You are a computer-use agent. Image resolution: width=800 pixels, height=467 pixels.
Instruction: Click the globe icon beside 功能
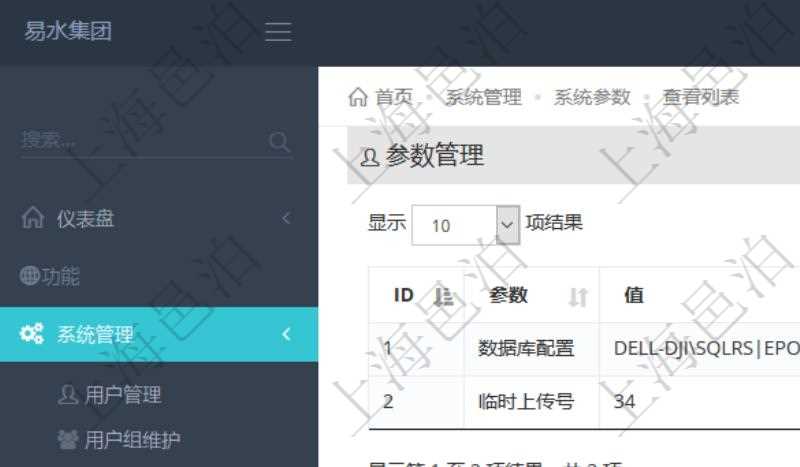(x=29, y=276)
